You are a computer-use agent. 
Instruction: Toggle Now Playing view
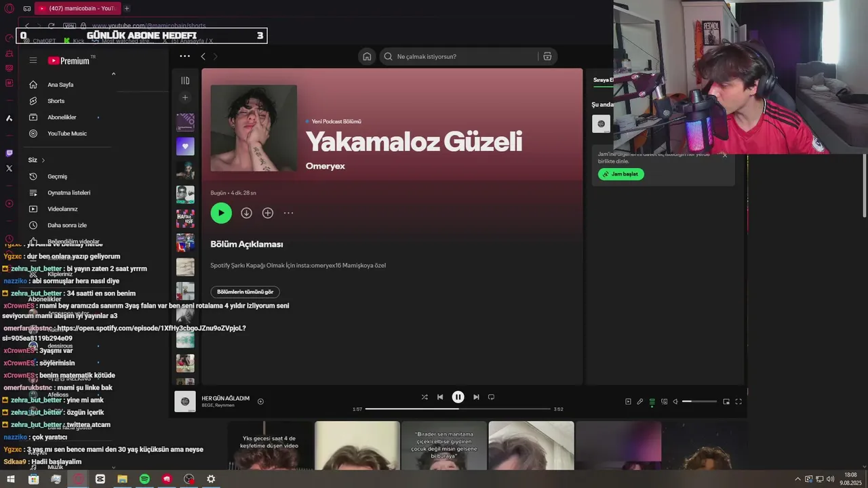click(x=628, y=401)
